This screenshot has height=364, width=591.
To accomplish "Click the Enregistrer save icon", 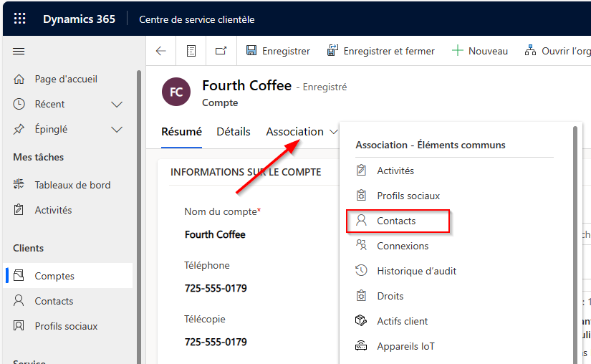I will coord(251,50).
